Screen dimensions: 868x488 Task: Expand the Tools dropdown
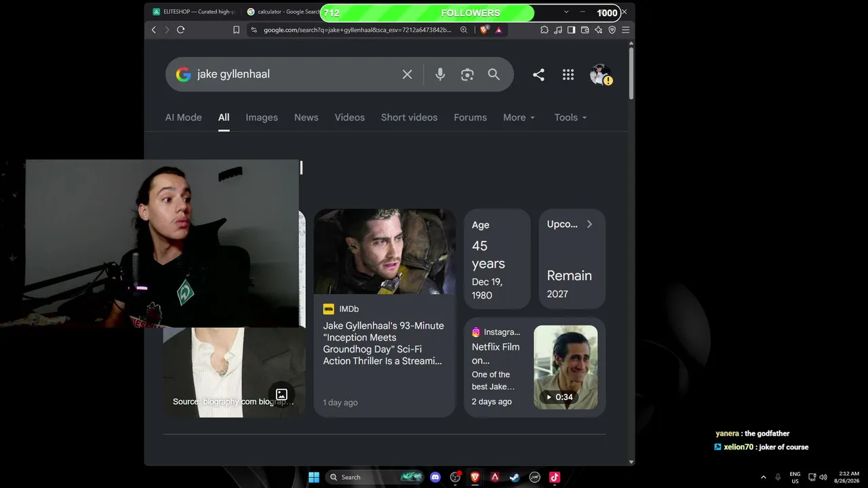(x=570, y=117)
